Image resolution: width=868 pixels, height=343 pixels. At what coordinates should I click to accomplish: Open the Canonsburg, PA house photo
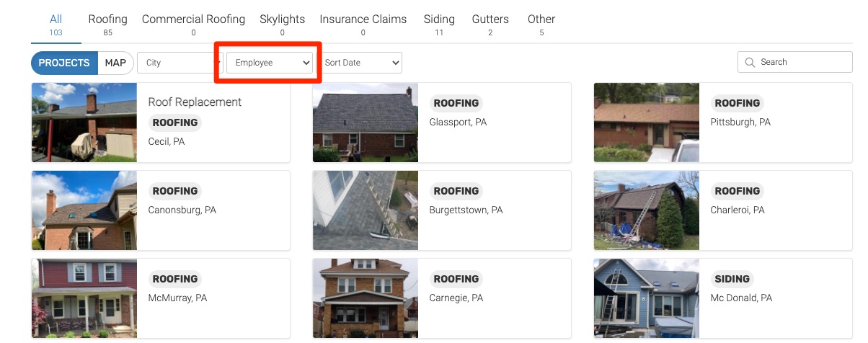point(84,210)
